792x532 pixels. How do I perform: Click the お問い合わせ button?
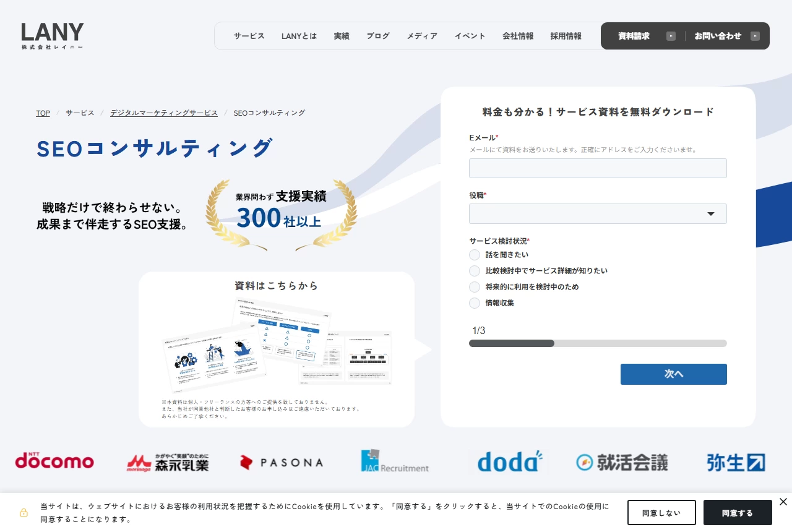(726, 36)
